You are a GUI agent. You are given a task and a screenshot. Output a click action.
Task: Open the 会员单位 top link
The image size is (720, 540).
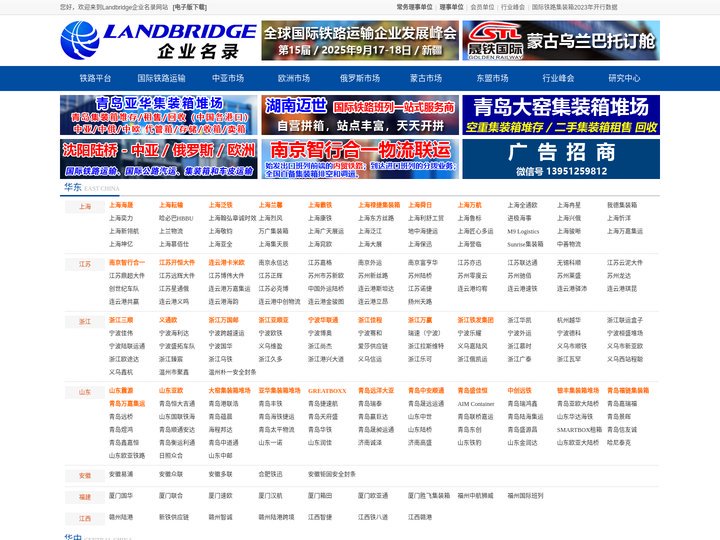(483, 7)
